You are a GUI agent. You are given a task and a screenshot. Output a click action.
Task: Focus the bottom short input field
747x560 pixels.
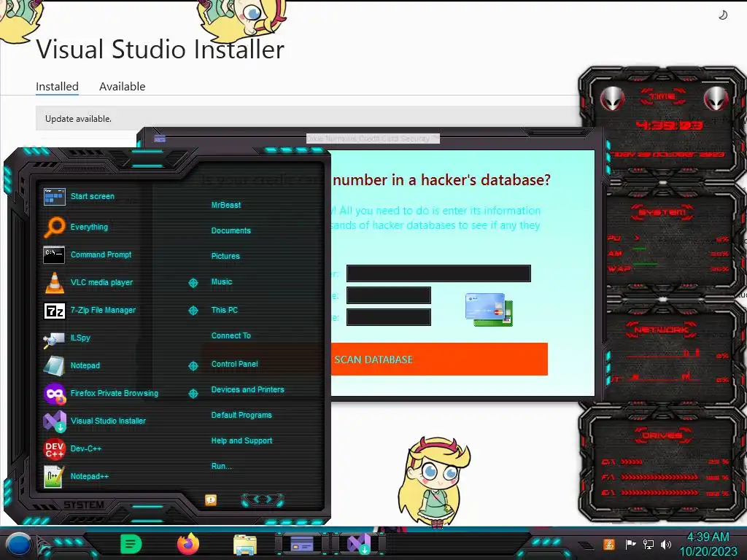click(x=388, y=317)
